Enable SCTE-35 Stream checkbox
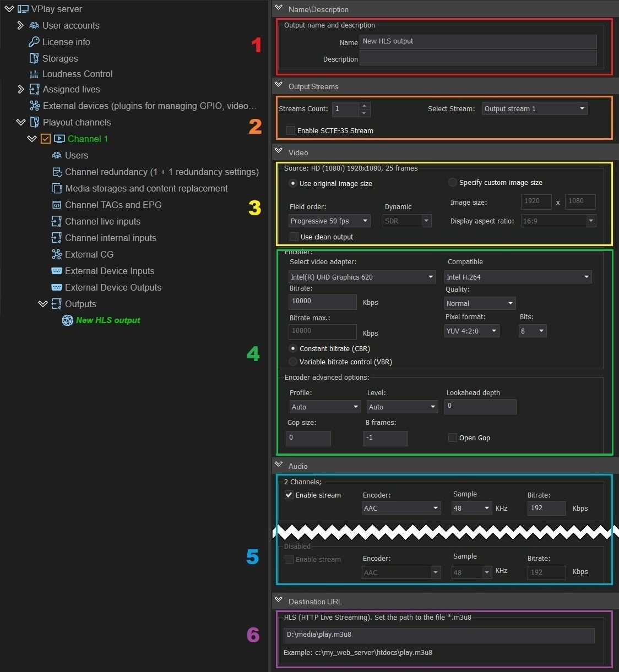Screen dimensions: 619x672 pyautogui.click(x=290, y=130)
